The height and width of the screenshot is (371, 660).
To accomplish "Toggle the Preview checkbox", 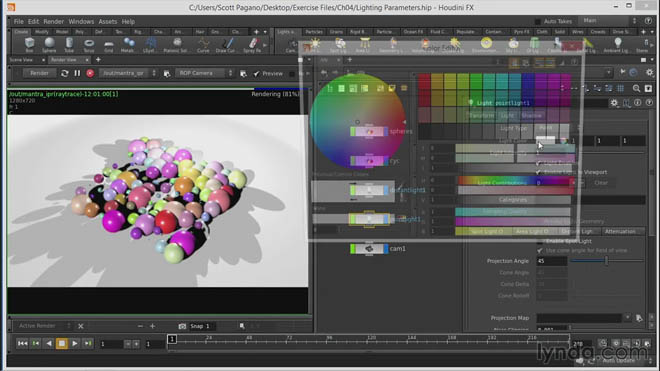I will 256,74.
